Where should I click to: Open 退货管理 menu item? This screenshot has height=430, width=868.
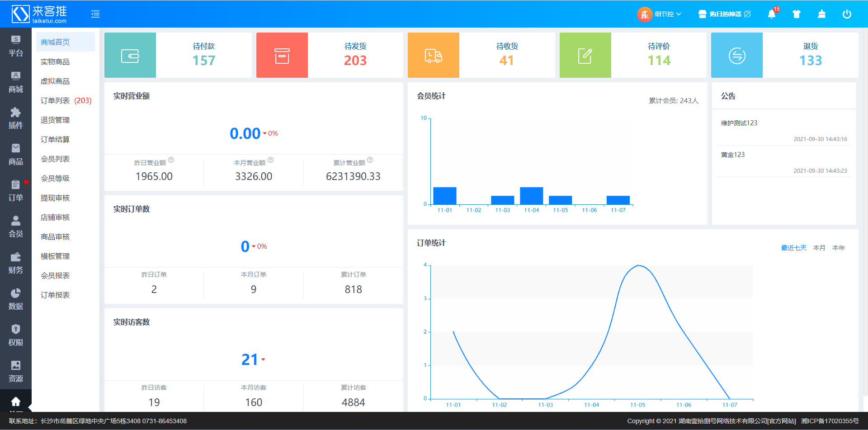(x=66, y=120)
